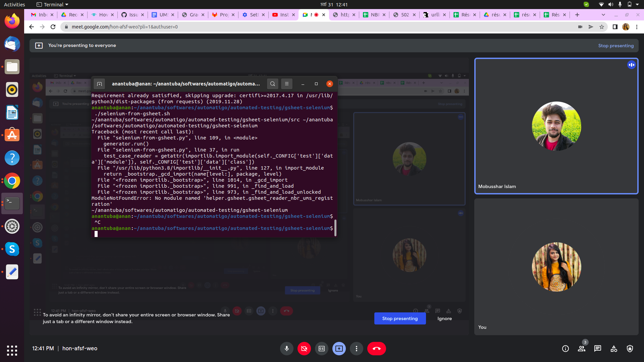
Task: Open host controls shield icon
Action: [630, 349]
